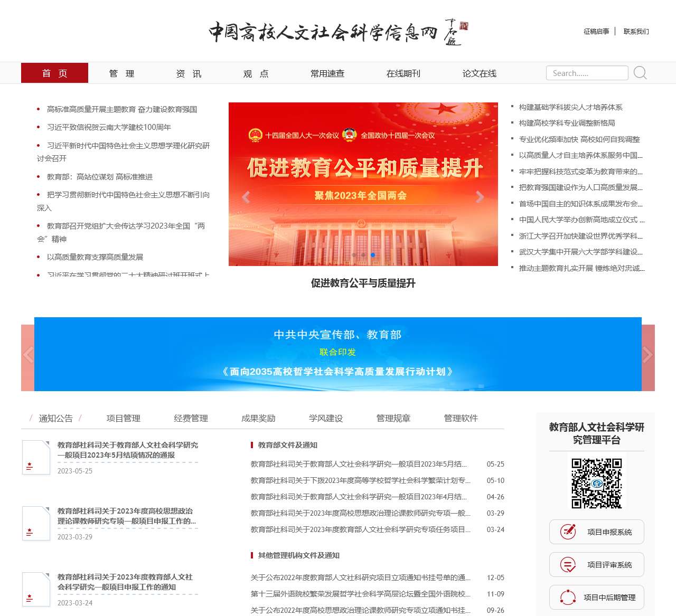676x616 pixels.
Task: Open bold 2023年5月结项情况的通报 title
Action: 128,450
